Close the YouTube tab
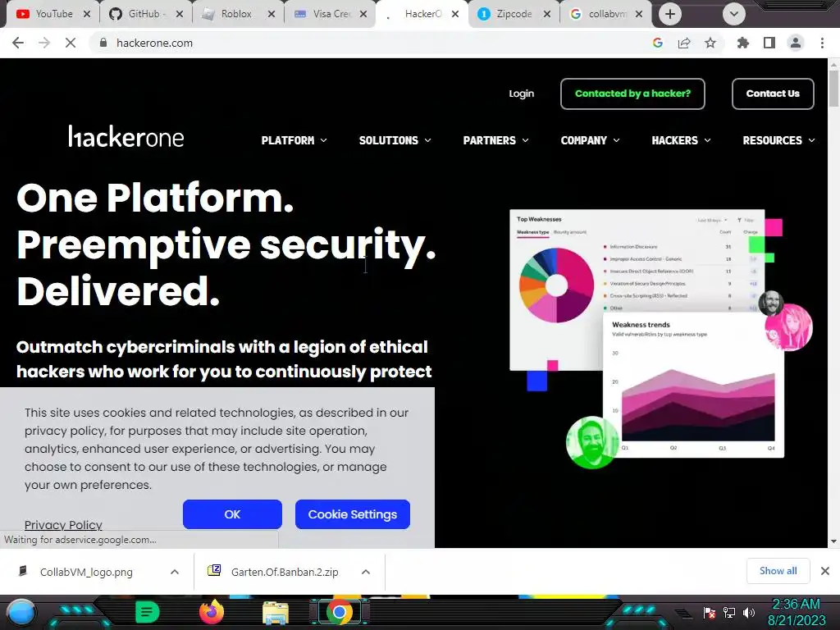Screen dimensions: 840x630 pos(87,14)
